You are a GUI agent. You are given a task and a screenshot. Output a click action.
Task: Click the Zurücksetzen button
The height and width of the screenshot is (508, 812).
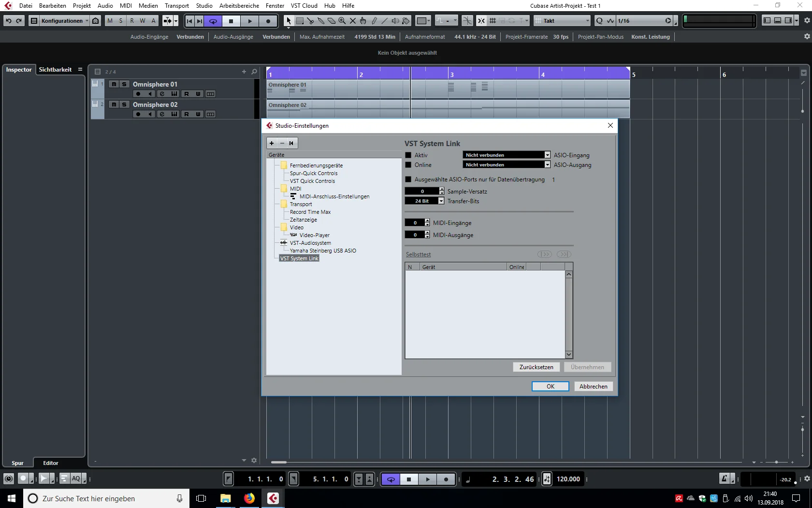coord(536,367)
